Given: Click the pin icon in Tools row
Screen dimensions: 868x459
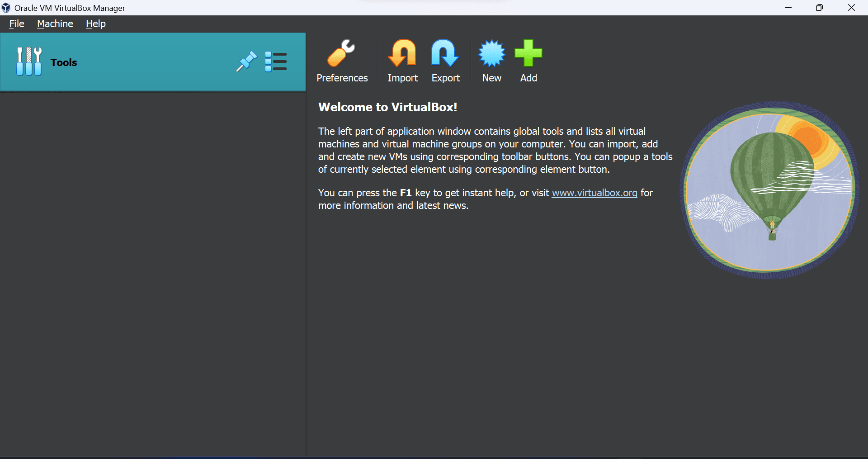Looking at the screenshot, I should [x=246, y=62].
